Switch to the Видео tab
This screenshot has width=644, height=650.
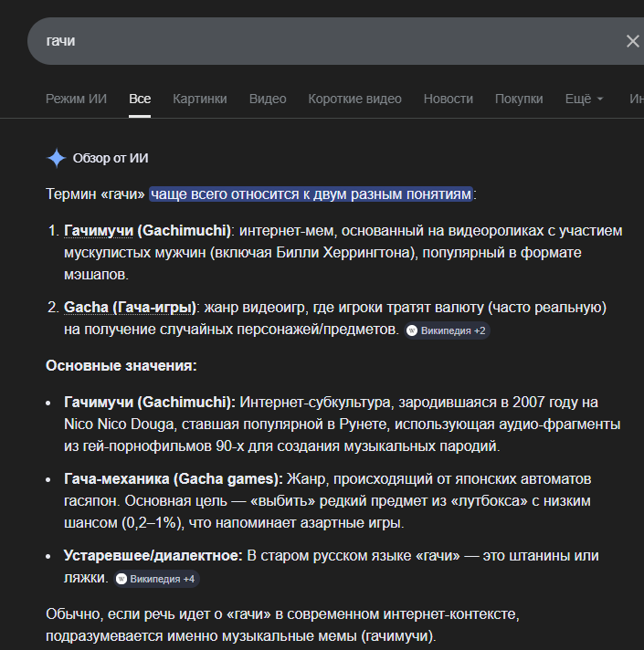[268, 99]
